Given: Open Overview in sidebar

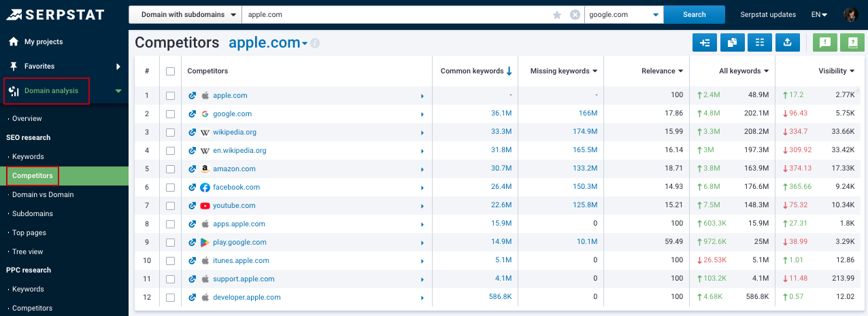Looking at the screenshot, I should [27, 119].
